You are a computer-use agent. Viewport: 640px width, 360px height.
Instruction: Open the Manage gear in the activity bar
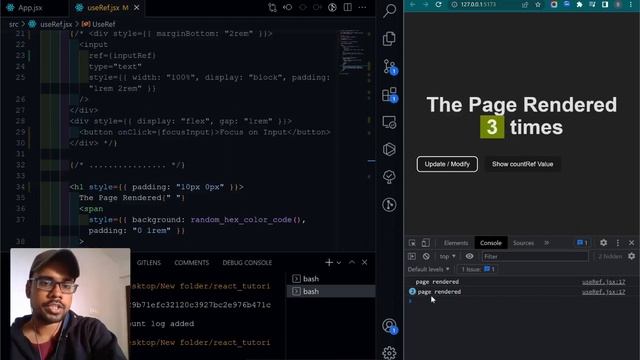[x=389, y=352]
